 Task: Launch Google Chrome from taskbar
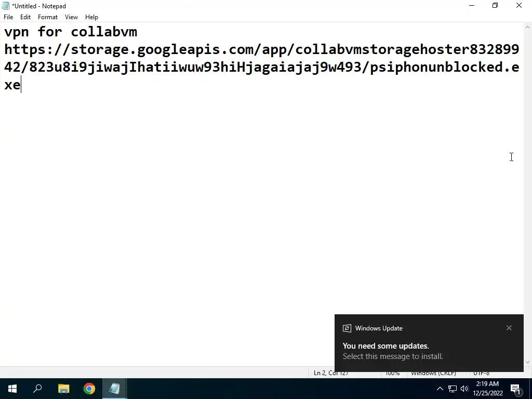click(x=89, y=389)
